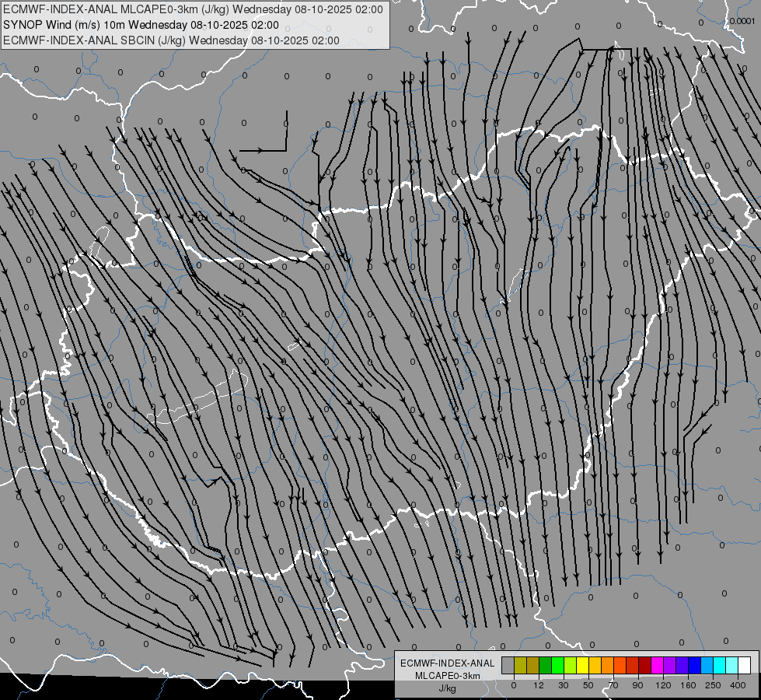Choose the bright green legend swatch
The height and width of the screenshot is (700, 761).
(x=557, y=665)
